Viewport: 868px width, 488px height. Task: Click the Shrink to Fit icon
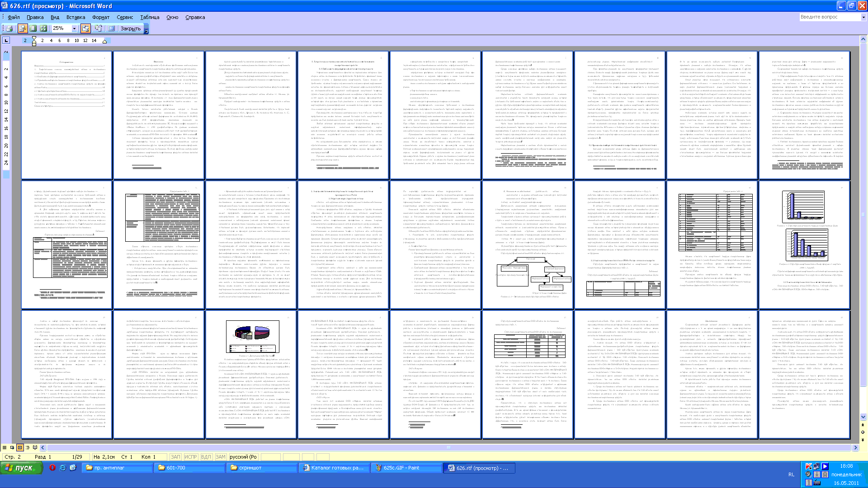[98, 28]
